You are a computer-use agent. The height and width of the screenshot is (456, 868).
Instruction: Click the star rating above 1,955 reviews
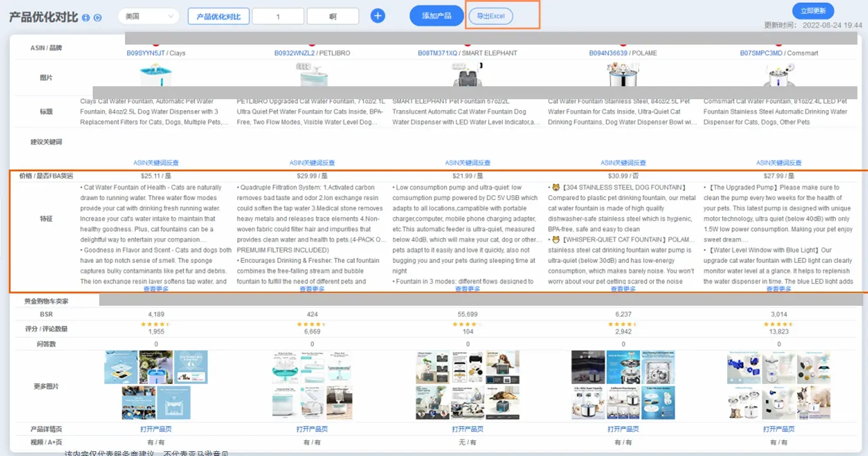click(156, 324)
